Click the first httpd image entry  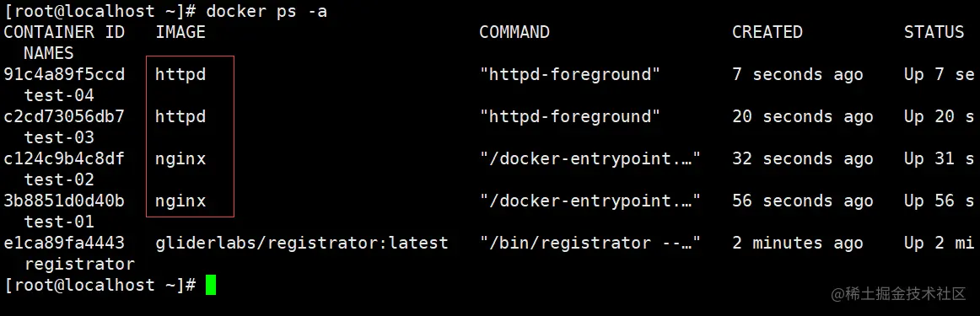(x=180, y=75)
